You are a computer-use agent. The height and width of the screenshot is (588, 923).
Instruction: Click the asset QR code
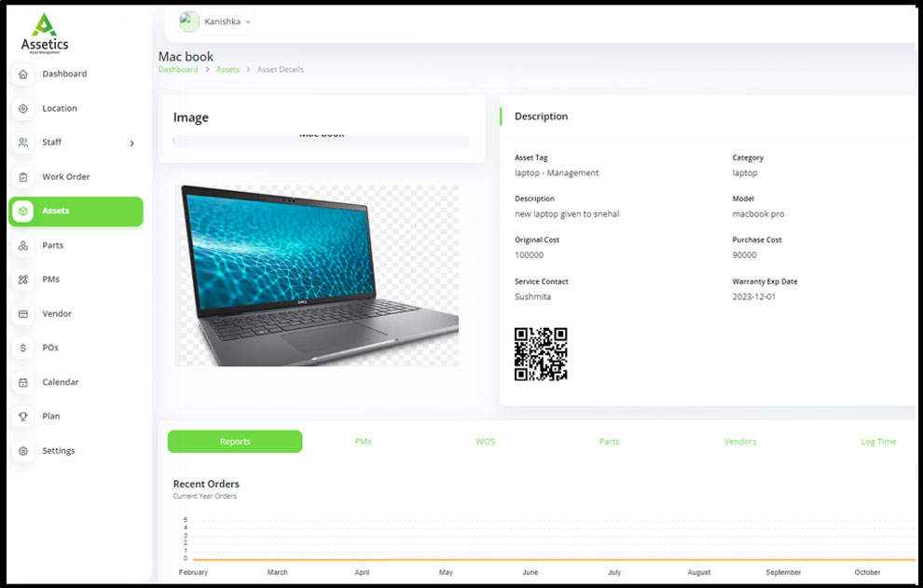(x=541, y=354)
